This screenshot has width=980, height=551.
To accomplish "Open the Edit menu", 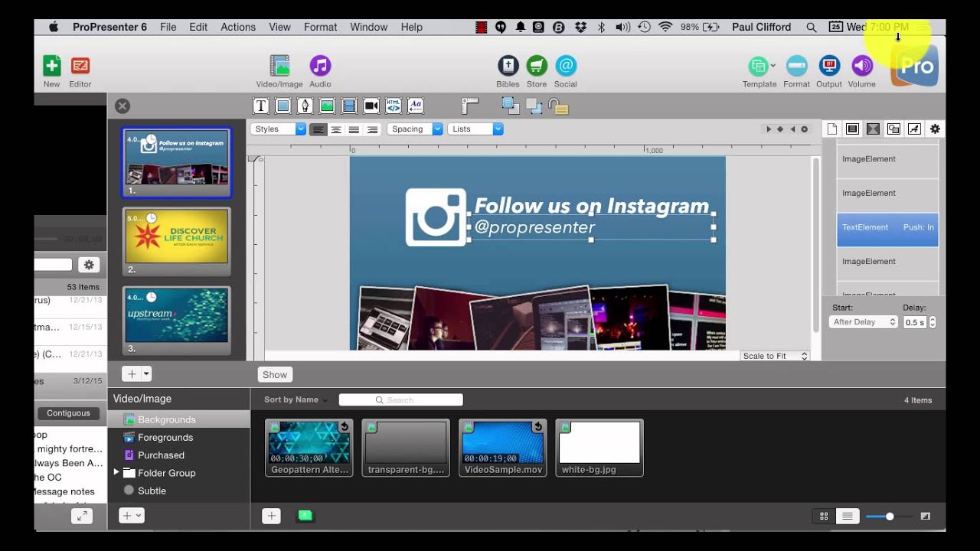I will coord(198,27).
